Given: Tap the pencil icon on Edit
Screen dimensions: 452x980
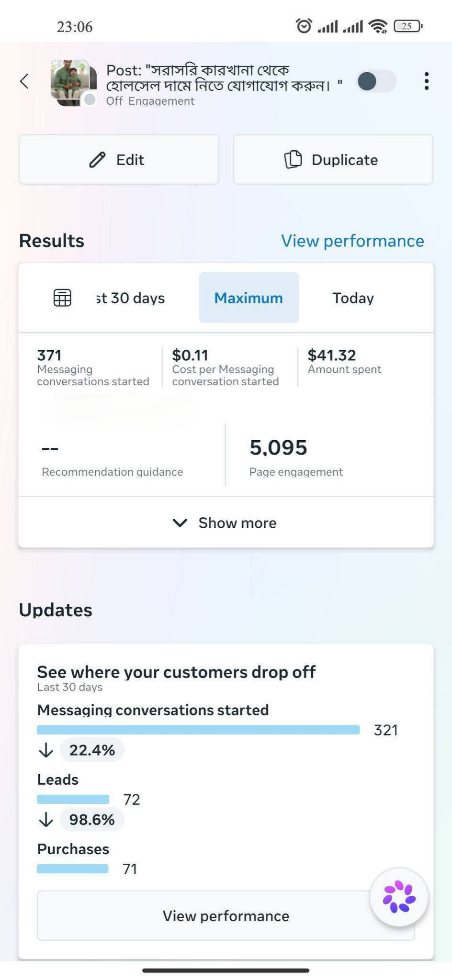Looking at the screenshot, I should pyautogui.click(x=97, y=160).
